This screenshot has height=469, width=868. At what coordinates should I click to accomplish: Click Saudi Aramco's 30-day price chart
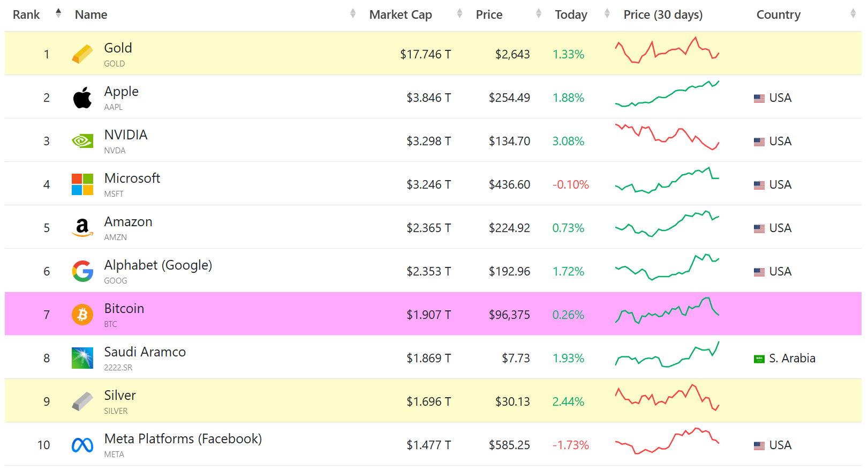667,354
